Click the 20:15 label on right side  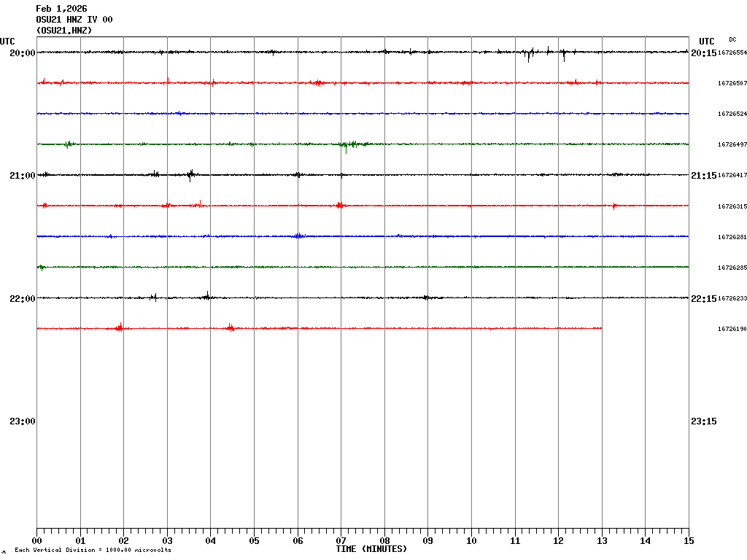tap(703, 53)
